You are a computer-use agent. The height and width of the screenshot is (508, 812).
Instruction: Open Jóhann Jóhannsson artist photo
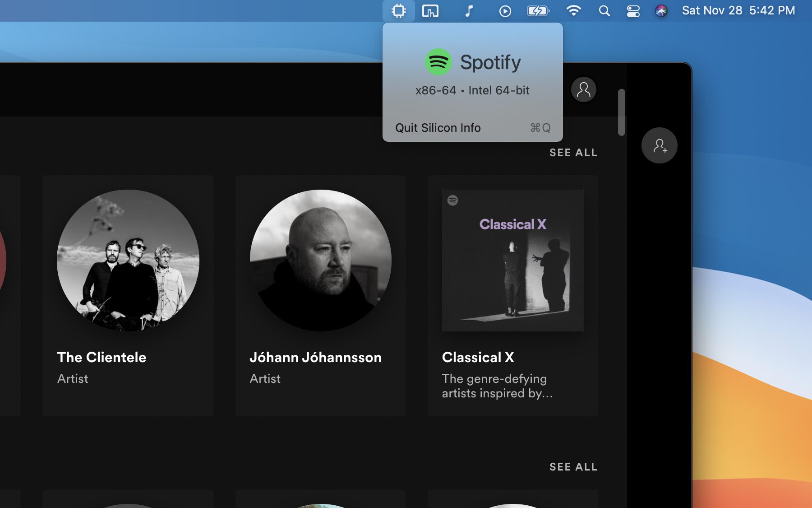click(320, 261)
